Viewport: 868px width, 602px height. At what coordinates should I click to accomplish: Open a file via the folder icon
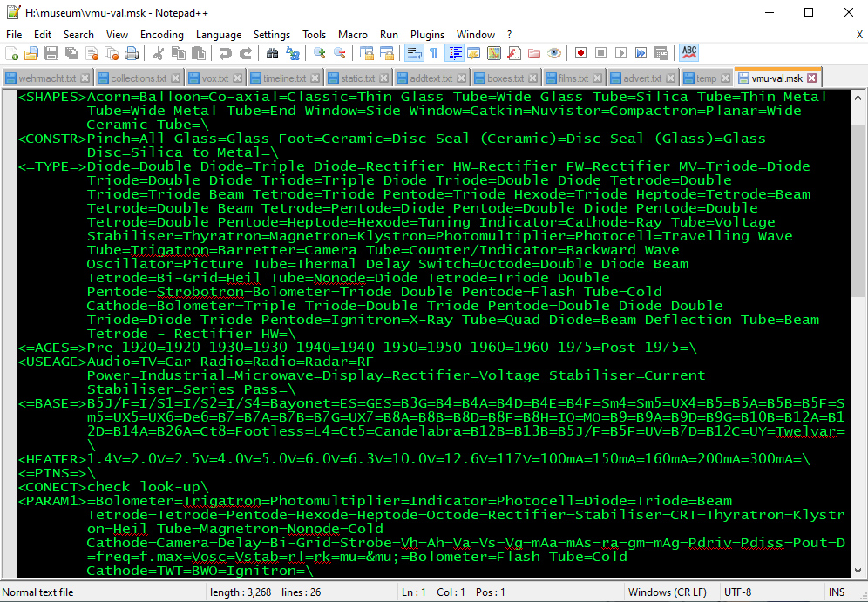(x=31, y=53)
